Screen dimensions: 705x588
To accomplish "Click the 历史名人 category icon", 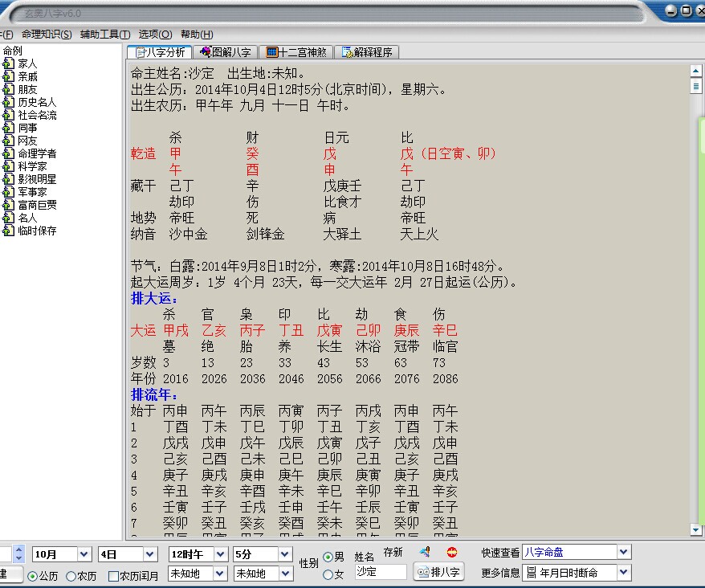I will [x=9, y=102].
